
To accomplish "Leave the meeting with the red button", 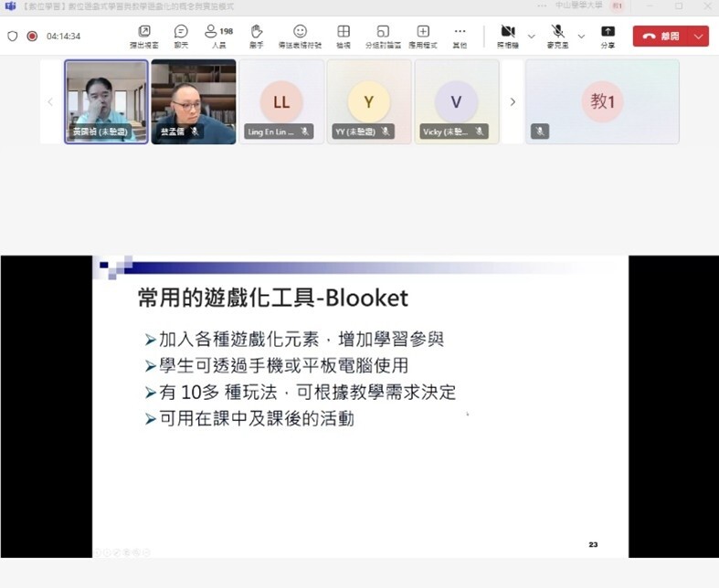I will coord(661,37).
